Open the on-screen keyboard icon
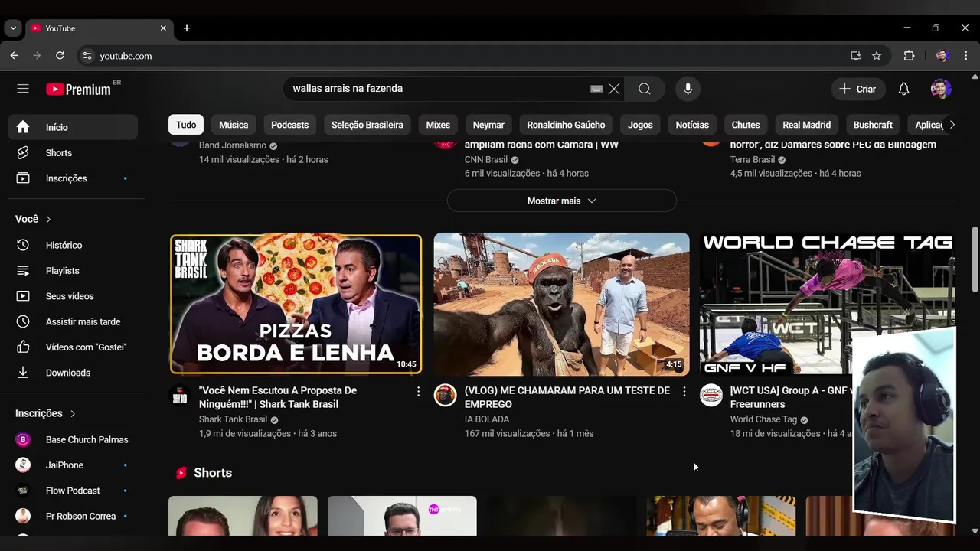This screenshot has width=980, height=551. pos(596,89)
